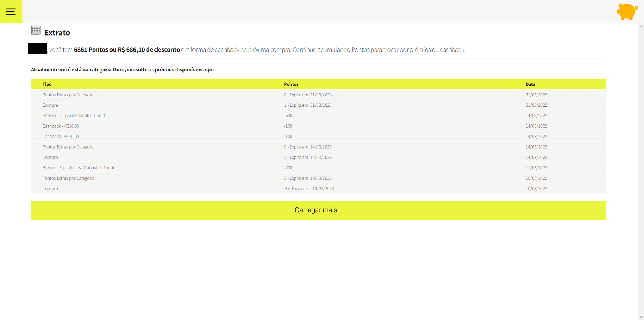Viewport: 644px width, 320px height.
Task: Select the Extrato page heading
Action: (x=57, y=33)
